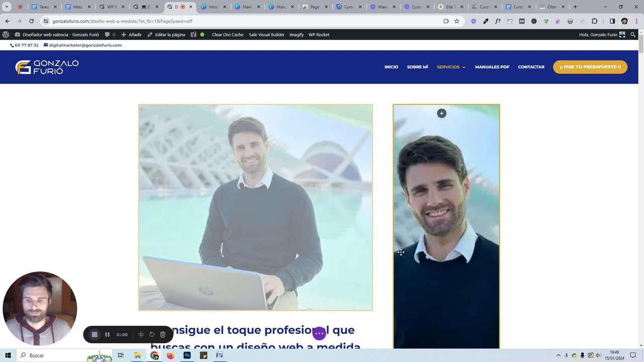Viewport: 644px width, 362px height.
Task: Switch to the Tareas browser tab
Action: click(44, 7)
